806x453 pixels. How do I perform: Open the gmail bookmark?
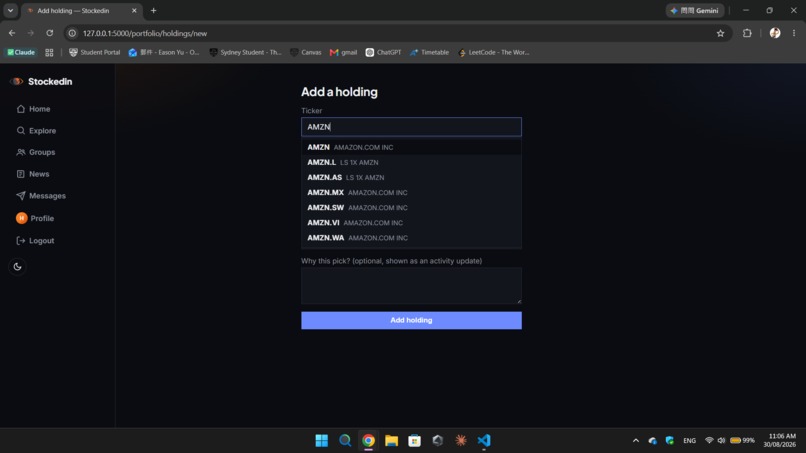343,52
